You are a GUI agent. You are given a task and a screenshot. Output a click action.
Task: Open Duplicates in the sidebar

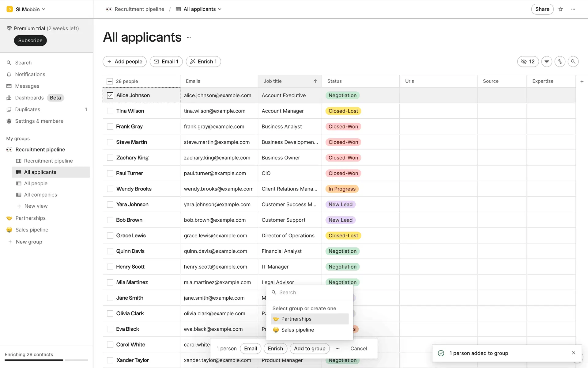pos(28,109)
